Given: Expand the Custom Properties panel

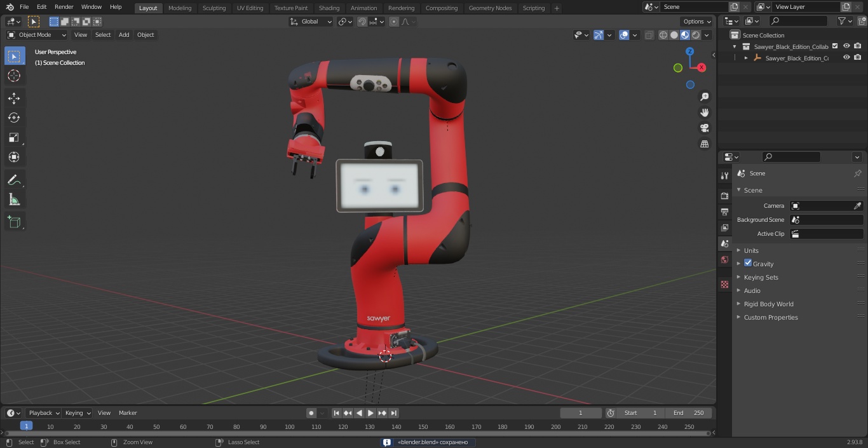Looking at the screenshot, I should (x=771, y=317).
